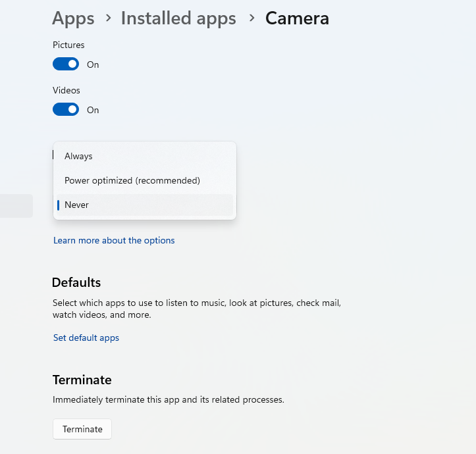476x454 pixels.
Task: Open Set default apps link
Action: point(86,338)
